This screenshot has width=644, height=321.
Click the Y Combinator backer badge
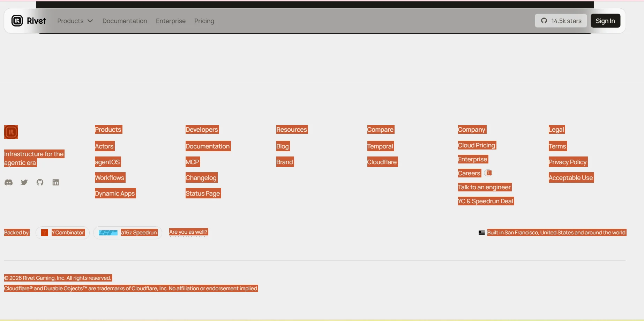click(63, 233)
